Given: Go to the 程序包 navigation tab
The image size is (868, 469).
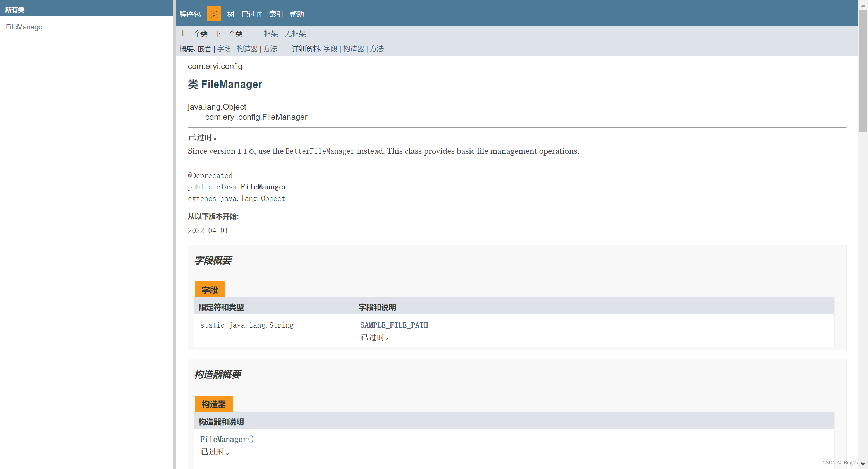Looking at the screenshot, I should click(190, 14).
